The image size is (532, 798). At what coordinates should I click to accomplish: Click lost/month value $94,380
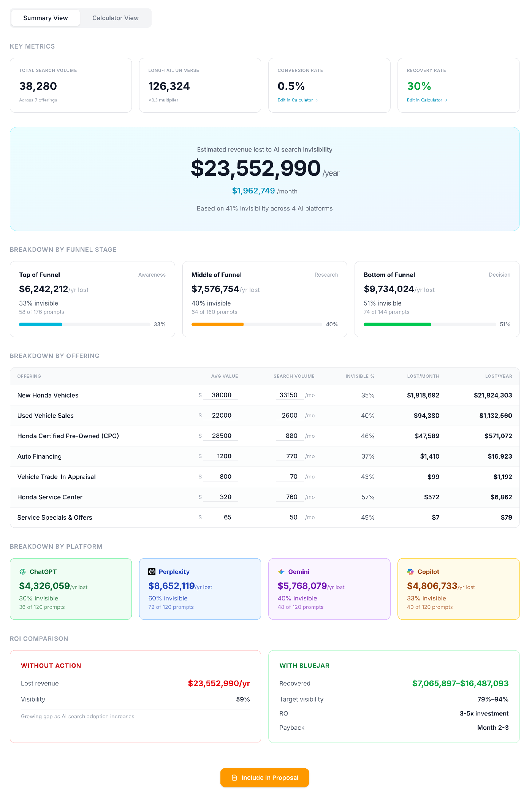point(426,416)
